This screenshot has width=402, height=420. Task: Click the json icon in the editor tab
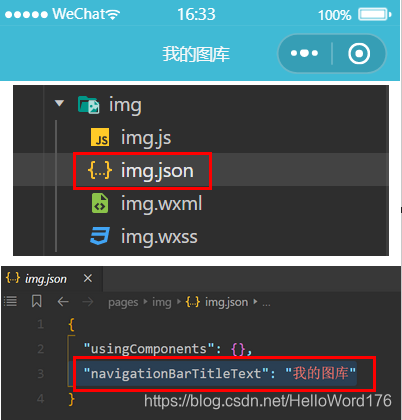[13, 278]
